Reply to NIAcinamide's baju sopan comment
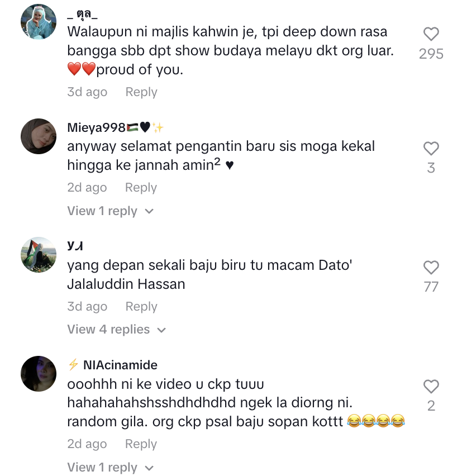 coord(141,444)
